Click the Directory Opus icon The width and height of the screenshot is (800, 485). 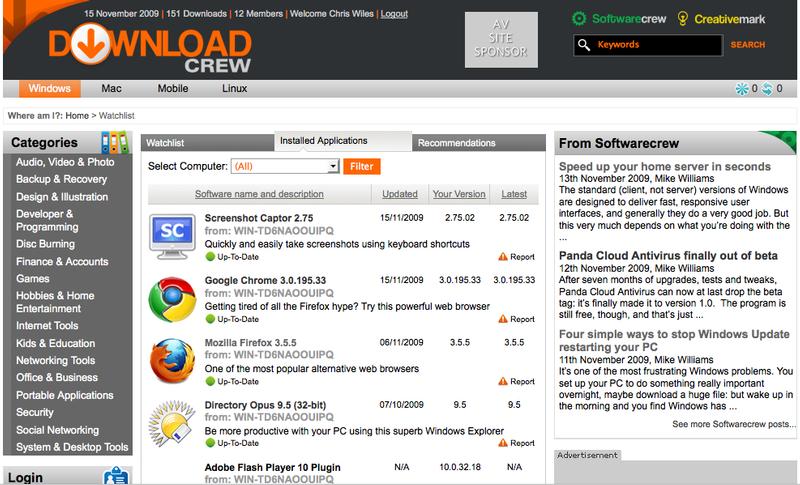pyautogui.click(x=172, y=423)
